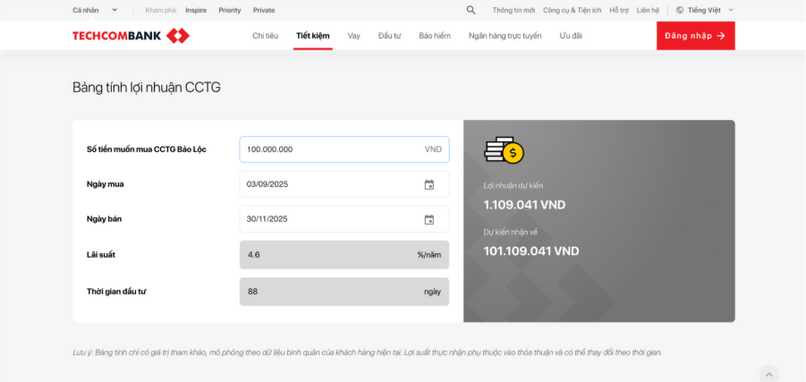Open the Bảo hiểm menu

(x=434, y=36)
